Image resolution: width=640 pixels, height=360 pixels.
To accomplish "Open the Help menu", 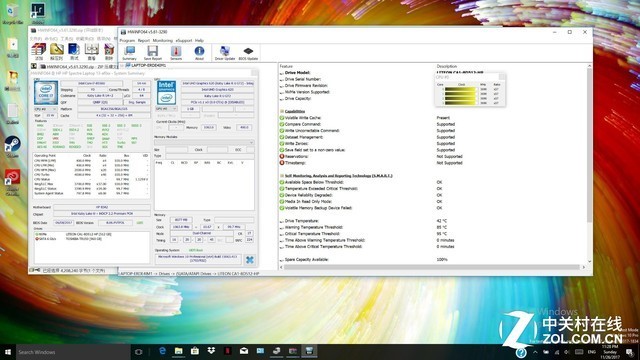I will (x=199, y=40).
